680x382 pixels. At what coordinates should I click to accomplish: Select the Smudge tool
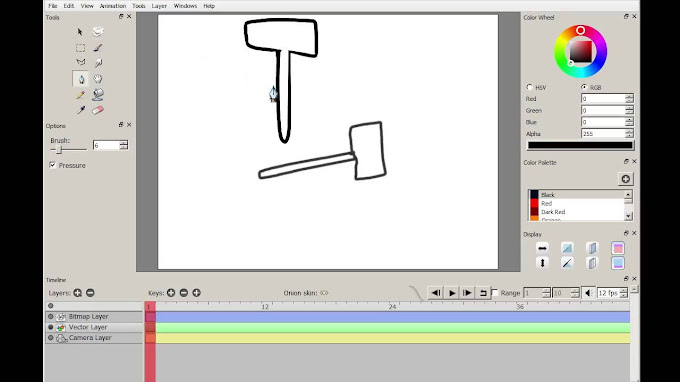click(x=98, y=63)
